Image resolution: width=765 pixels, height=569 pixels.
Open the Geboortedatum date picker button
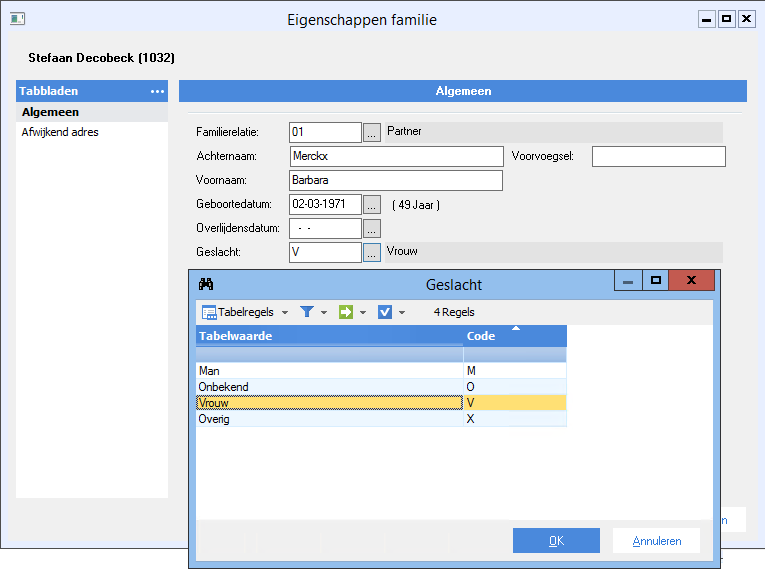pos(372,204)
